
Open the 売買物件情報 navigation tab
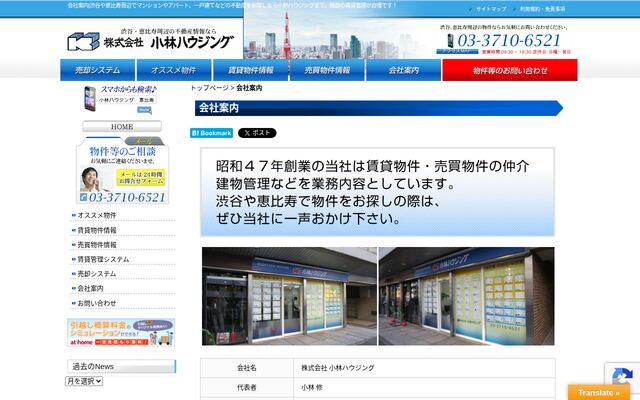[x=327, y=70]
